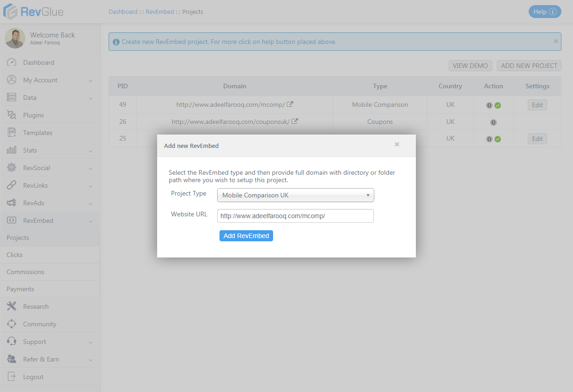This screenshot has width=573, height=392.
Task: Open external link icon for mcomp domain
Action: (290, 104)
